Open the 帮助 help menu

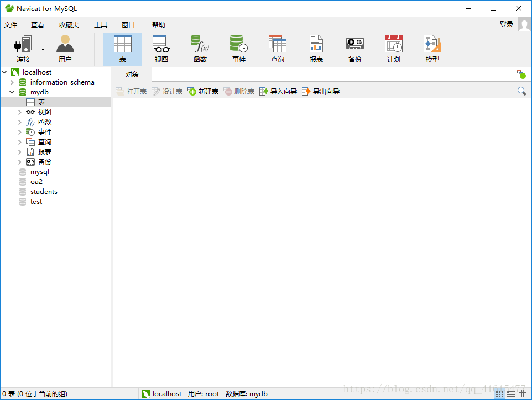click(x=159, y=25)
